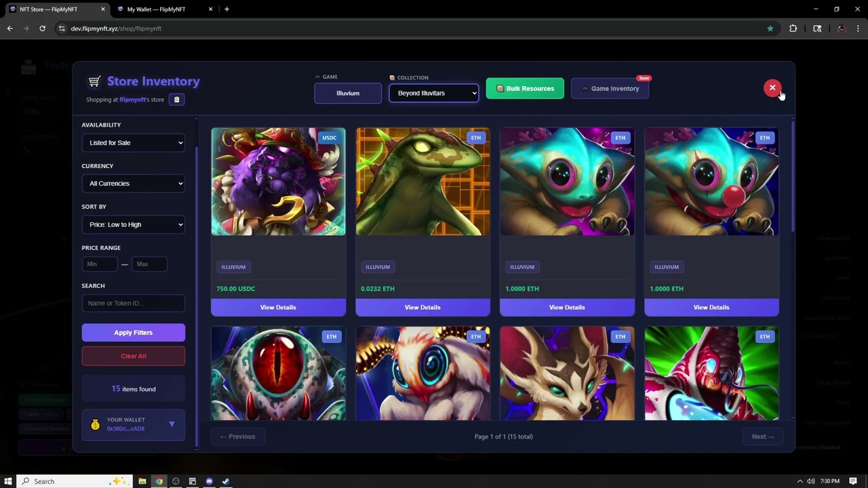Reload the current page
This screenshot has height=488, width=868.
coord(42,28)
